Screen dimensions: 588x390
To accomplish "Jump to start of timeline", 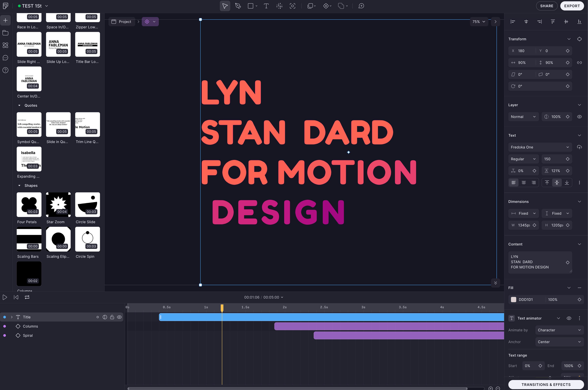I will (16, 297).
